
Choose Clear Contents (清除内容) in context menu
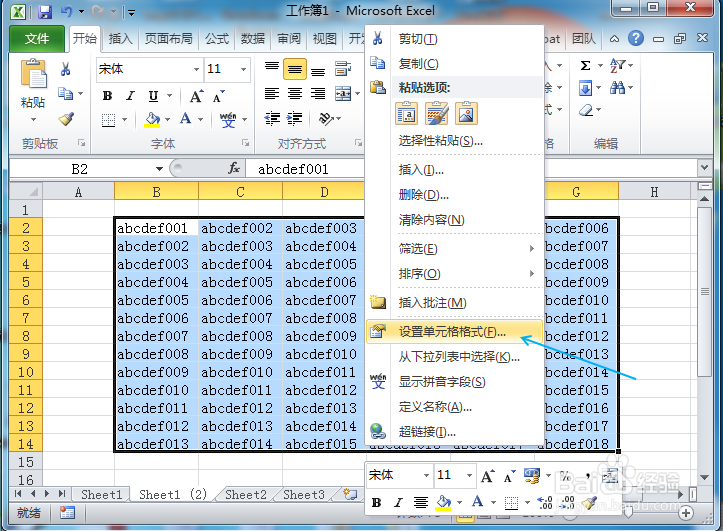pos(454,220)
